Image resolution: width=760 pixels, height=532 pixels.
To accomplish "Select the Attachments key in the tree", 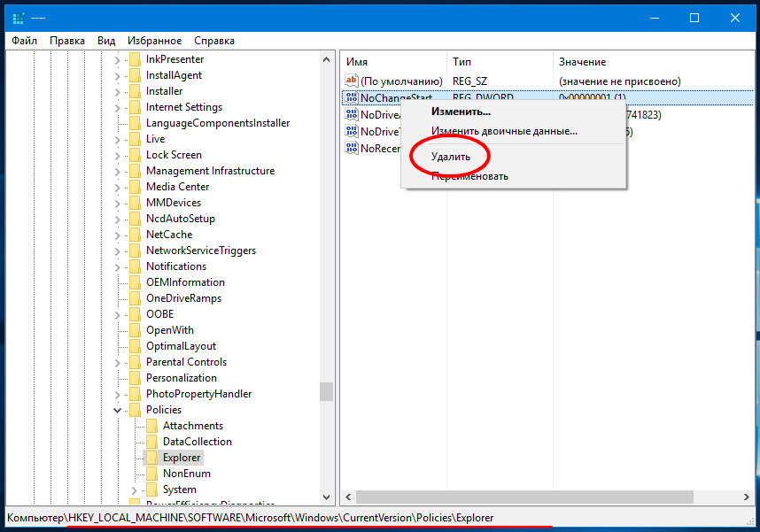I will 192,426.
